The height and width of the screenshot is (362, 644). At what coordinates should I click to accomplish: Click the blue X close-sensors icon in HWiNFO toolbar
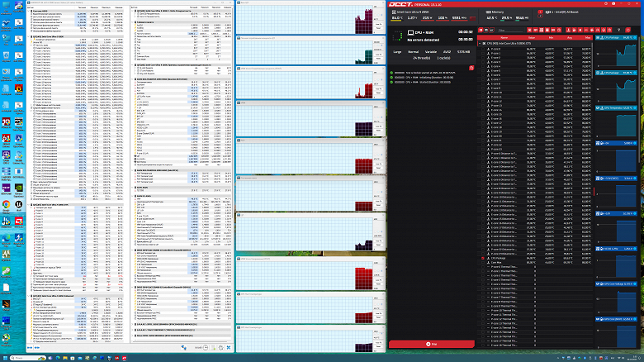229,348
